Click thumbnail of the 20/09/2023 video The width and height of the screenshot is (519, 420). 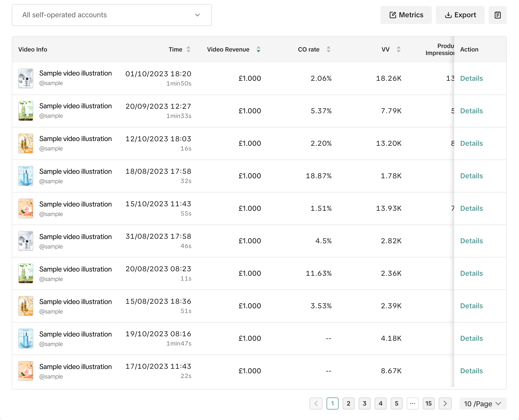tap(26, 111)
